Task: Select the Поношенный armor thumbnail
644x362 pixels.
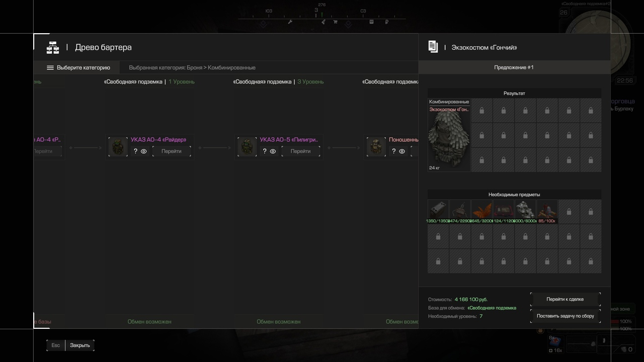Action: pos(376,147)
